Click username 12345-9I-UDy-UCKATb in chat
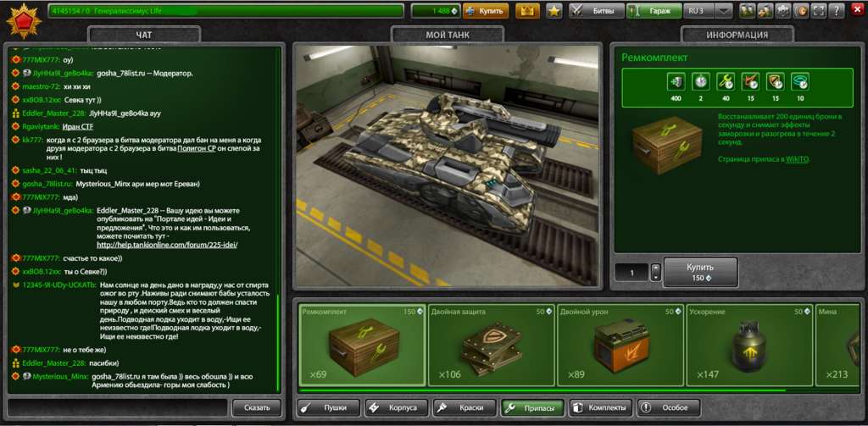The image size is (868, 426). click(x=58, y=285)
